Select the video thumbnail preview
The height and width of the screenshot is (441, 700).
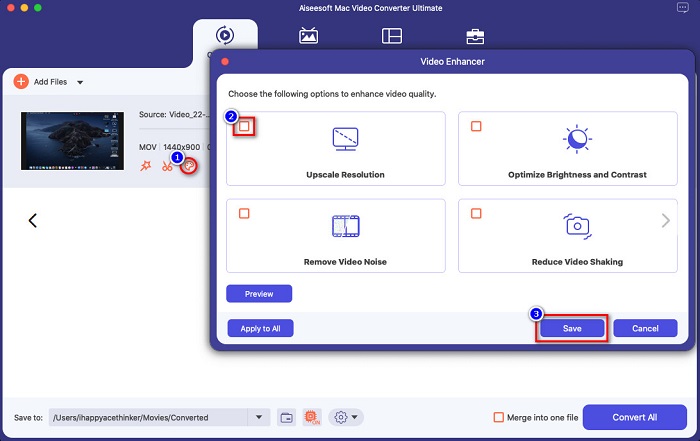coord(72,141)
